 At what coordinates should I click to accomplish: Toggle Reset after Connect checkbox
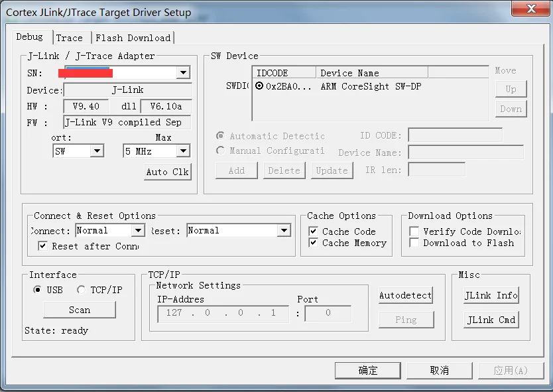click(x=42, y=246)
